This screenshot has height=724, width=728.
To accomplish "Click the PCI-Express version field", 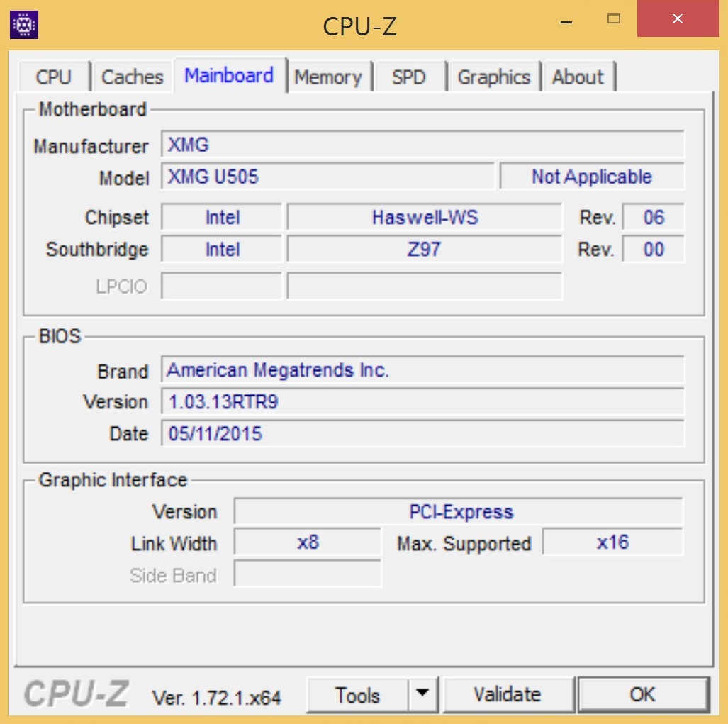I will pos(459,511).
